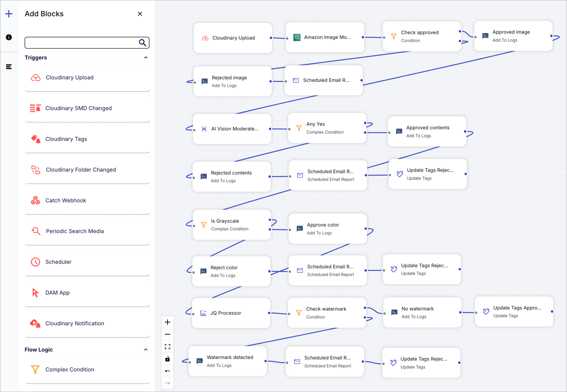567x392 pixels.
Task: Click the AI Vision Moderate icon
Action: [204, 129]
